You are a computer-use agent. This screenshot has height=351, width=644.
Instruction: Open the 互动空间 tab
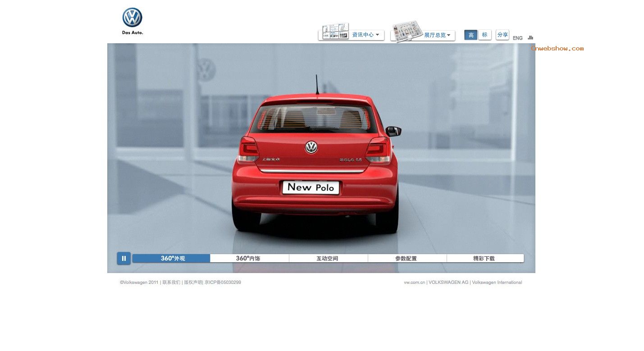(329, 258)
